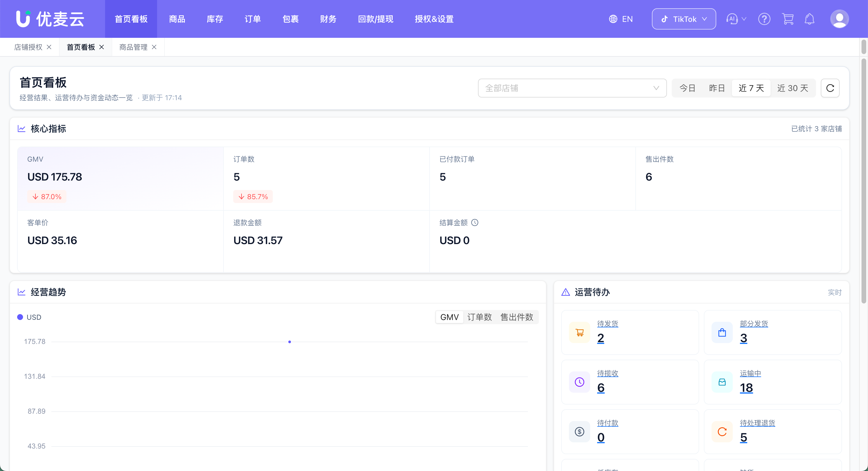Click the 订单数 85.7% decrease badge

(x=253, y=196)
